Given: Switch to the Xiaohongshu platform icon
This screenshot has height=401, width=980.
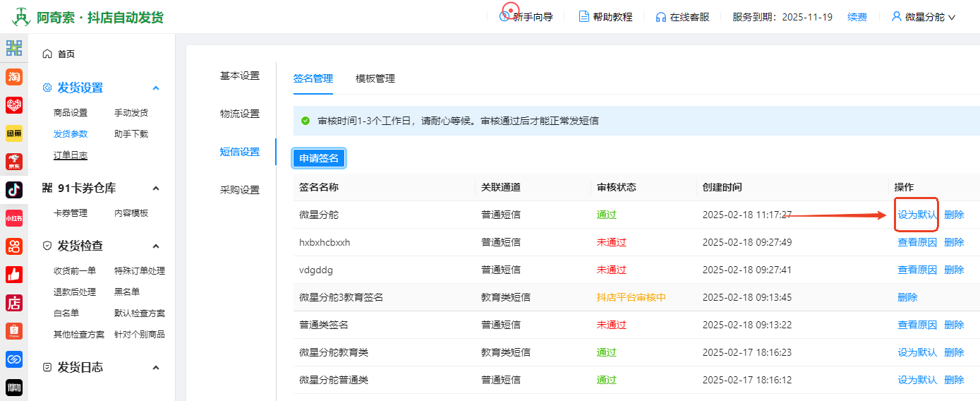Looking at the screenshot, I should pyautogui.click(x=14, y=218).
